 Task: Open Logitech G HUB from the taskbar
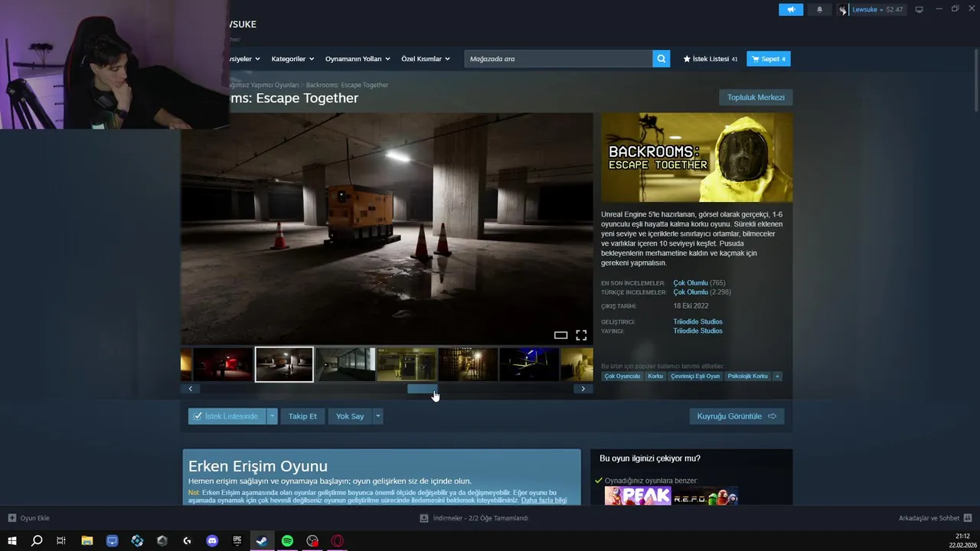(187, 541)
